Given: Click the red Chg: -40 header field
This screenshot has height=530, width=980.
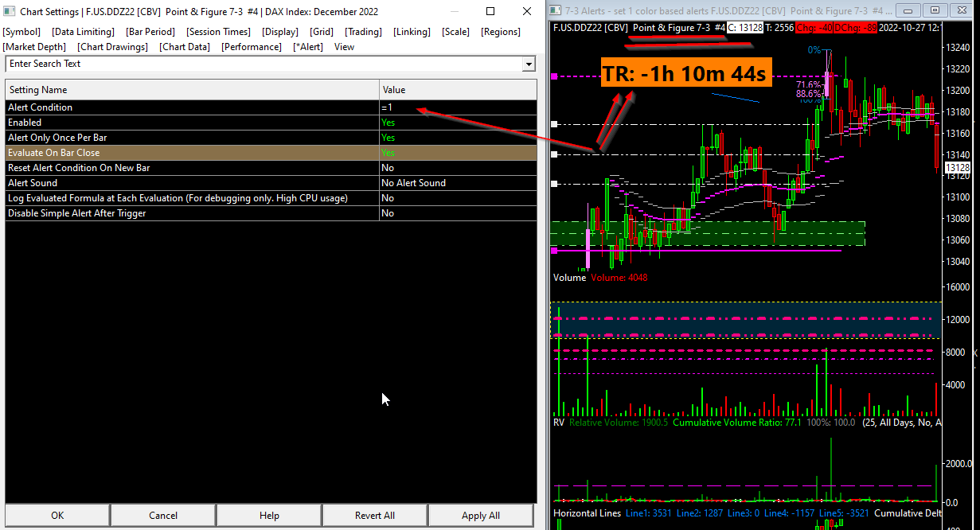Looking at the screenshot, I should click(814, 27).
